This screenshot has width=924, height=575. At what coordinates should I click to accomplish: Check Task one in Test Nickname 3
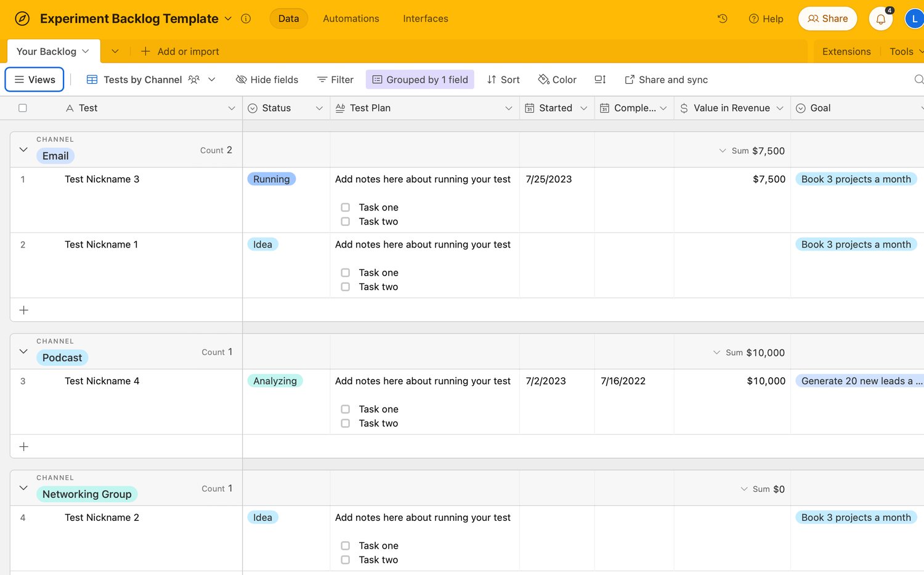click(x=346, y=207)
